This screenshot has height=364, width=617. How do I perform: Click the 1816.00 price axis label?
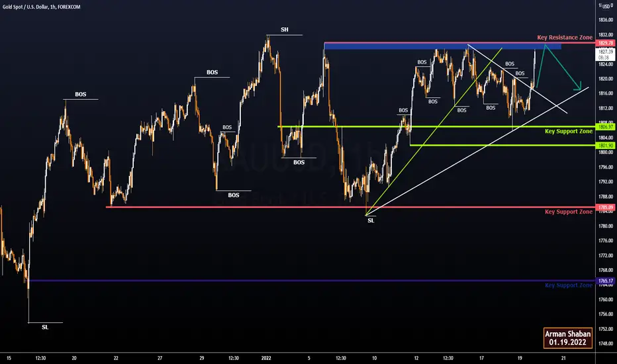tap(606, 93)
